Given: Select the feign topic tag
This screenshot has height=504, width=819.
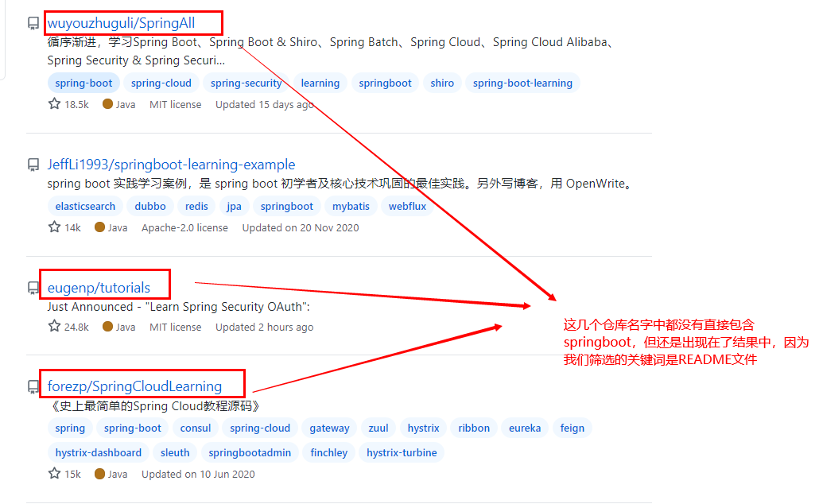Looking at the screenshot, I should 572,428.
